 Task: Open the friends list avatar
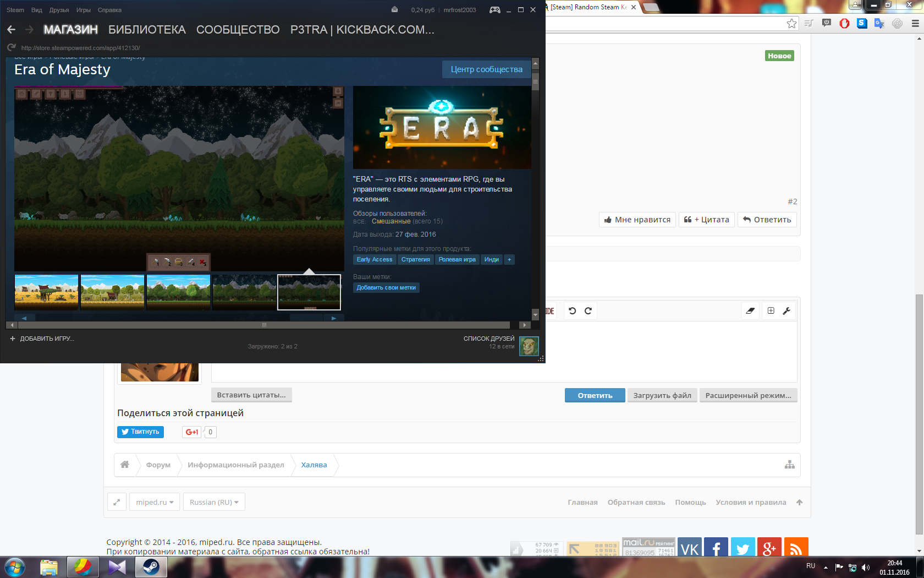point(529,346)
